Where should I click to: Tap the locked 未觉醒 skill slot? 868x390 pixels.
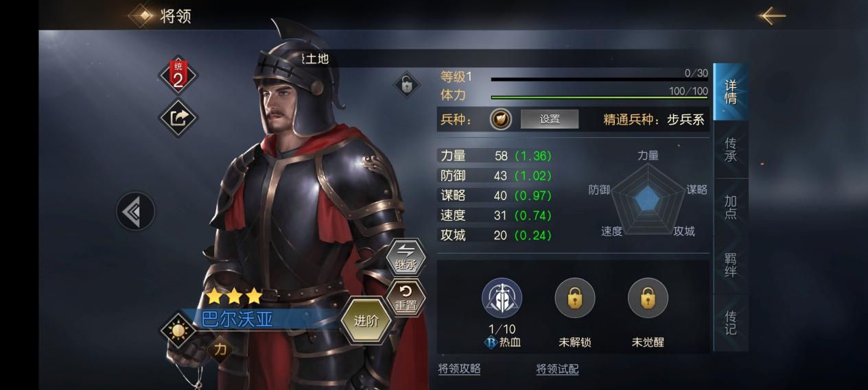tap(648, 298)
